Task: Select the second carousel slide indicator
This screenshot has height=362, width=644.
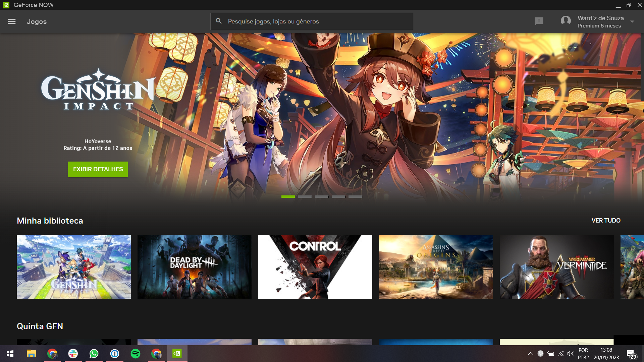Action: coord(305,197)
